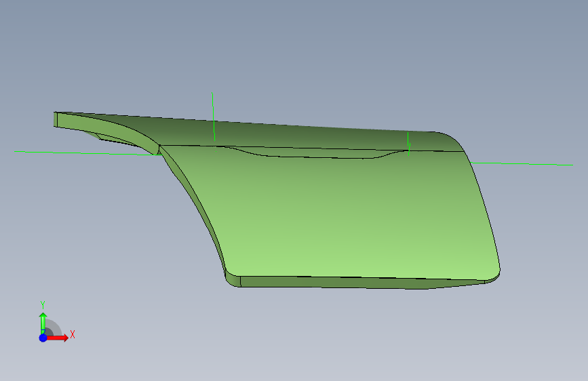Click the green Y axis arrow of the triad
The image size is (588, 381).
click(43, 322)
